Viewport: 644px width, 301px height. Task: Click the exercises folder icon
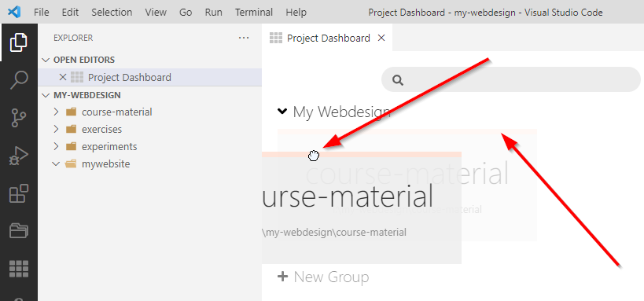click(71, 129)
